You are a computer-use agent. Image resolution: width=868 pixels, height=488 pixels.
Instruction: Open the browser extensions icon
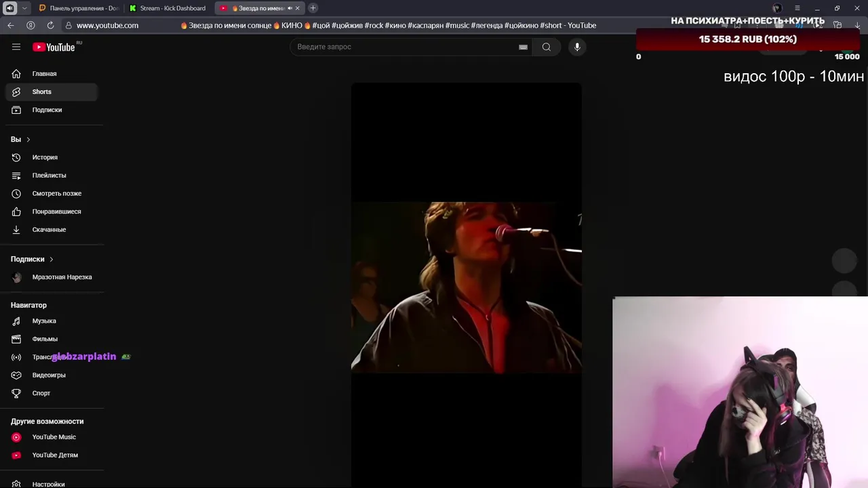point(837,25)
